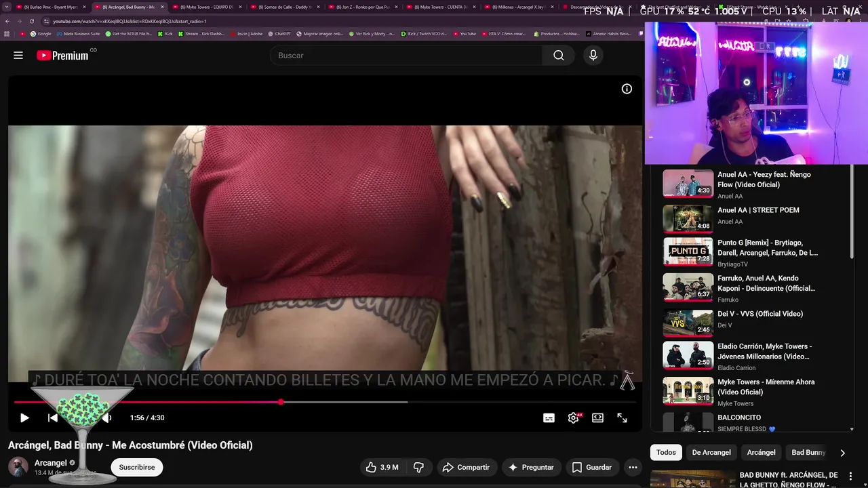Screen dimensions: 868x488
Task: Select the Bad Bunny filter chip
Action: (808, 453)
